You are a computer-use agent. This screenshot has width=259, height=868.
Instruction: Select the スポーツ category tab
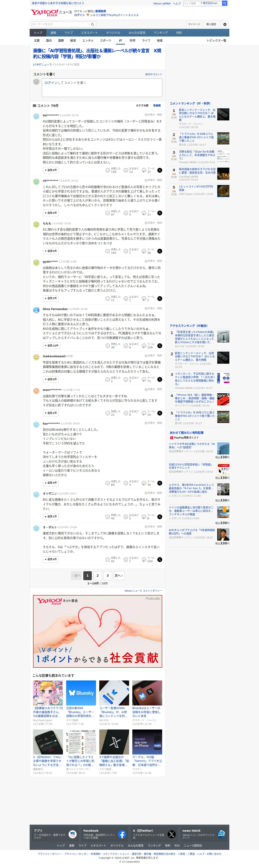105,40
